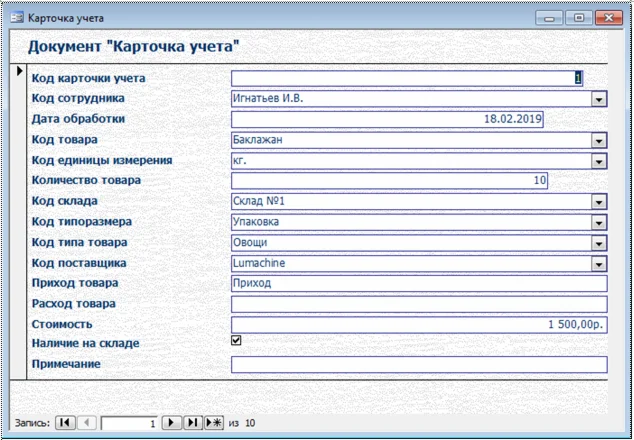This screenshot has width=634, height=440.
Task: Click the кг. unit value
Action: point(239,161)
